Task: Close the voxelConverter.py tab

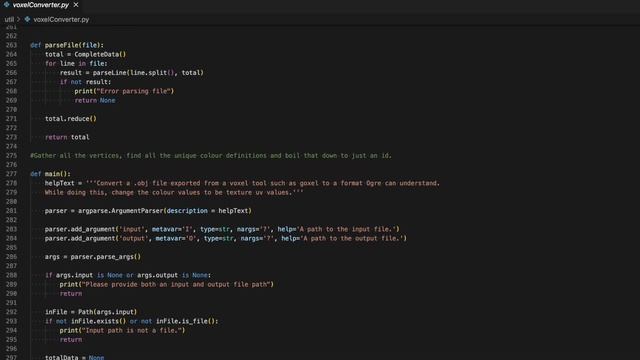Action: point(76,5)
